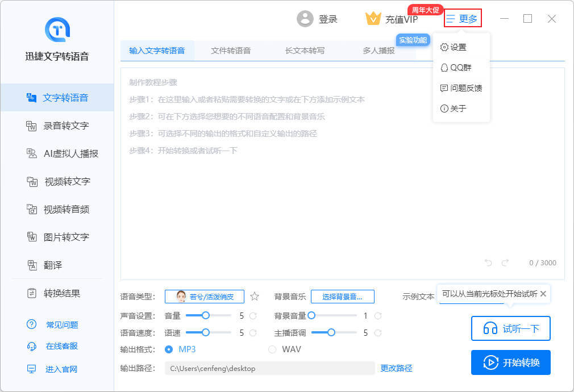574x392 pixels.
Task: Click the redo arrow in the text area
Action: coord(505,262)
